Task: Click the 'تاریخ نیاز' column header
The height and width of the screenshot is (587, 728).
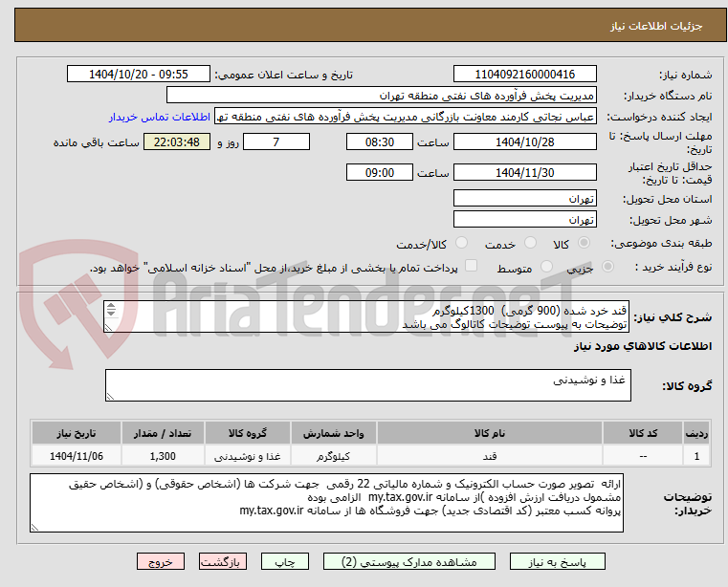Action: 77,433
